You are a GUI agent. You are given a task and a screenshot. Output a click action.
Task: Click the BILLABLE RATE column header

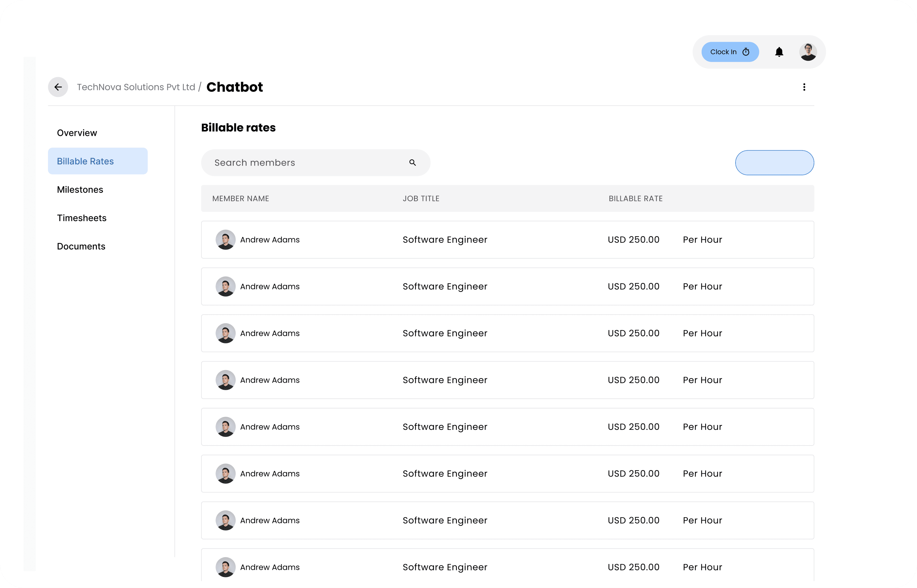pyautogui.click(x=635, y=198)
